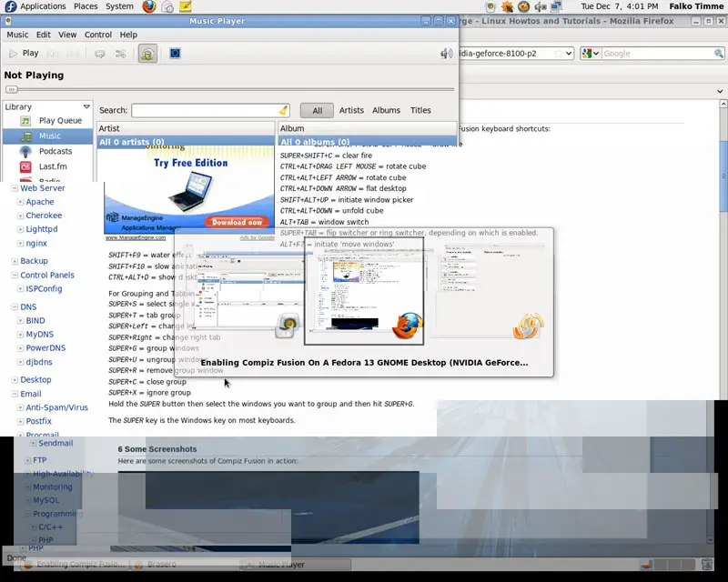Expand the BIND tree node
This screenshot has height=582, width=728.
[x=20, y=321]
